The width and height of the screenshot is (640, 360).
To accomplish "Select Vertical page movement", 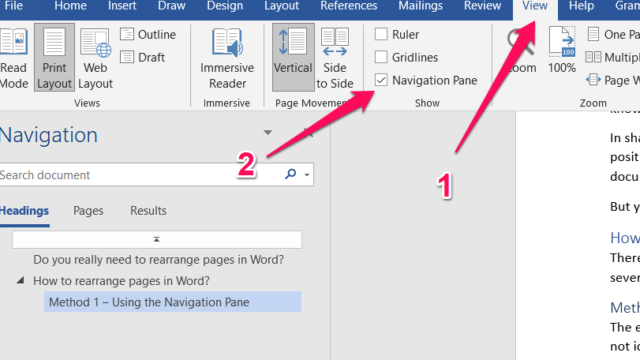I will [293, 58].
